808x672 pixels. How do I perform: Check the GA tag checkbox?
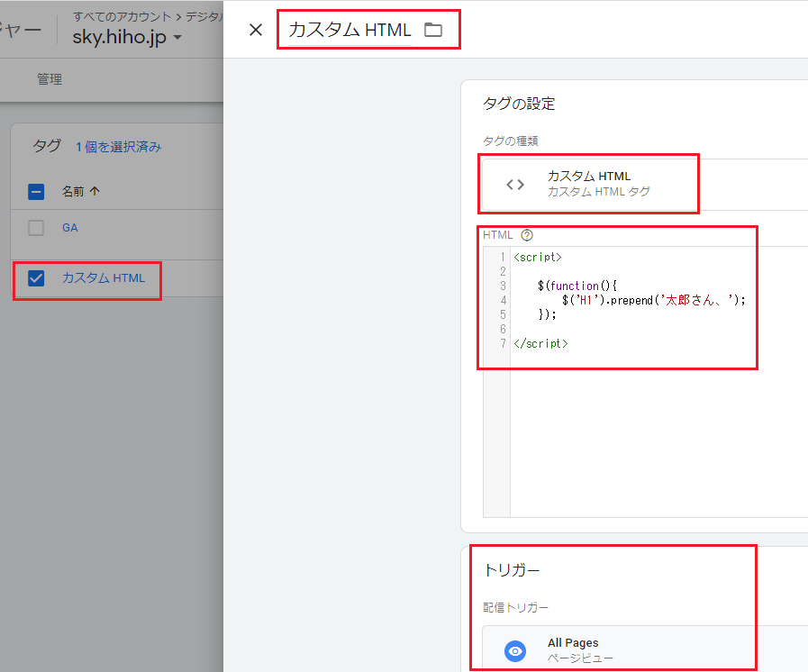click(36, 228)
